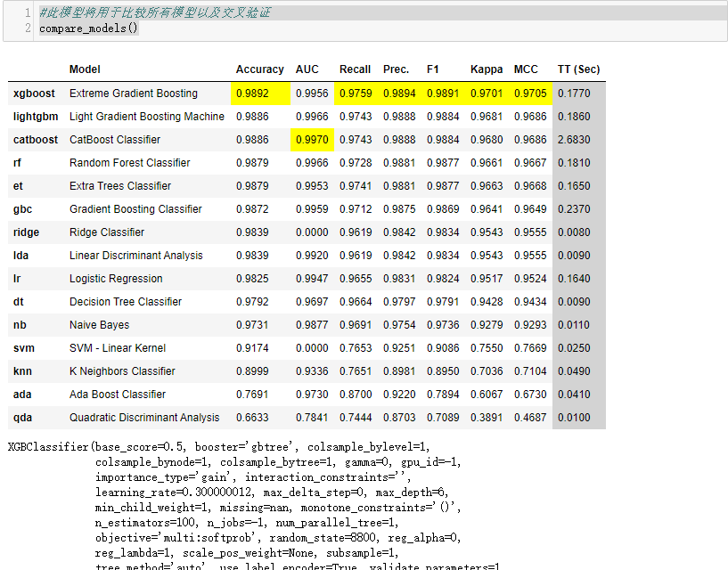Click the Prec. column header
728x570 pixels.
[396, 69]
